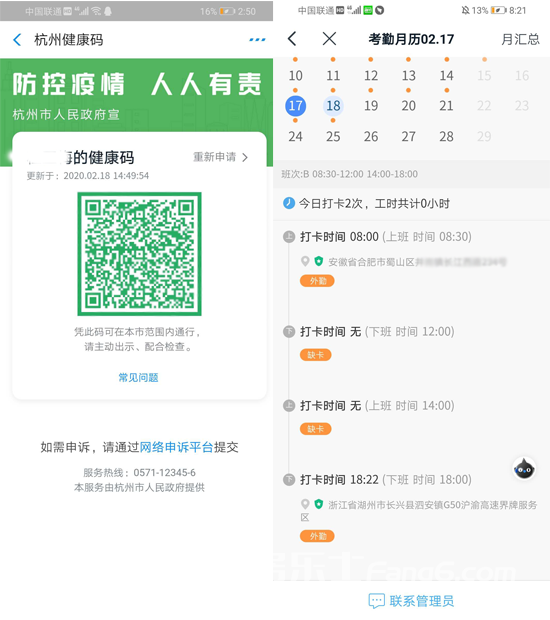550x620 pixels.
Task: Open the 常见问题 FAQ link
Action: click(x=138, y=378)
